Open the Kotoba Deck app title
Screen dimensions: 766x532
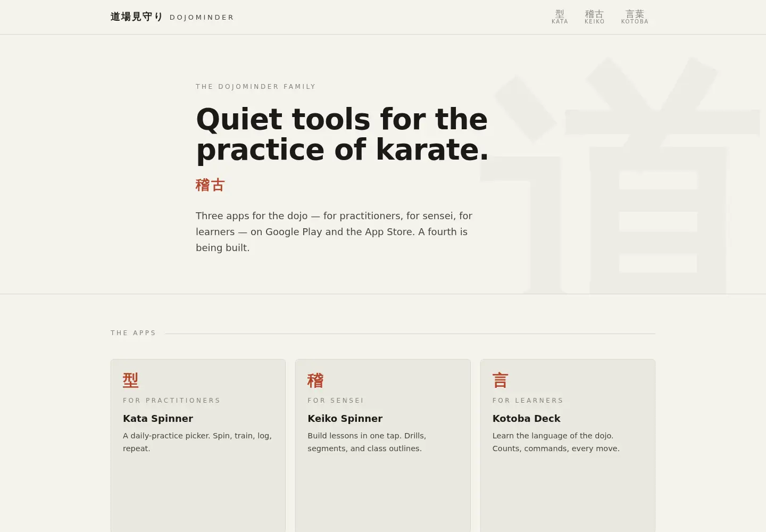pyautogui.click(x=527, y=419)
